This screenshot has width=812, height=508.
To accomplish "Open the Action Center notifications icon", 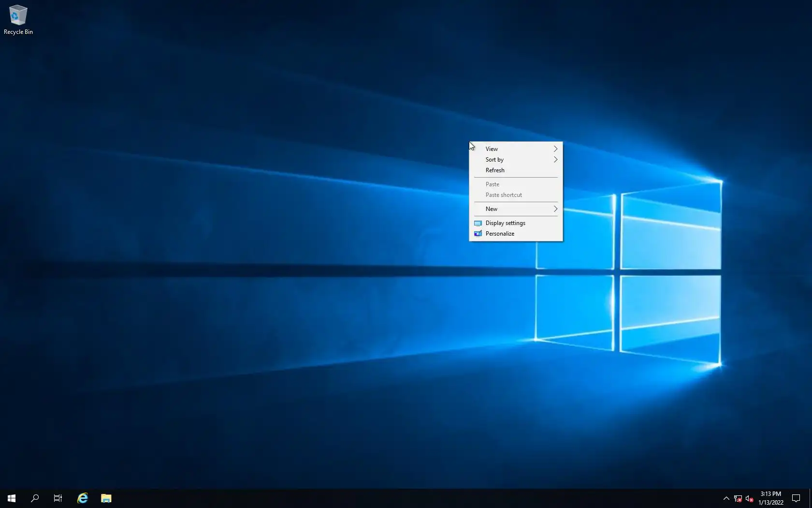I will [796, 498].
